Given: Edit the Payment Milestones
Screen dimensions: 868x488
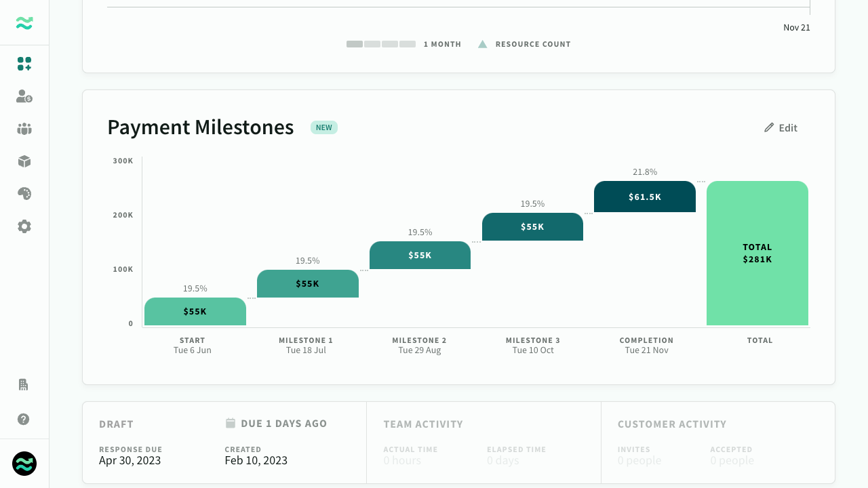Looking at the screenshot, I should click(781, 127).
